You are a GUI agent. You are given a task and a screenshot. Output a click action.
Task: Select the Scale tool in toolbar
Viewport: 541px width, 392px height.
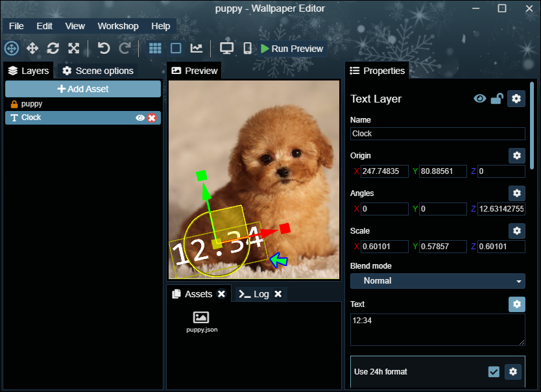click(73, 48)
